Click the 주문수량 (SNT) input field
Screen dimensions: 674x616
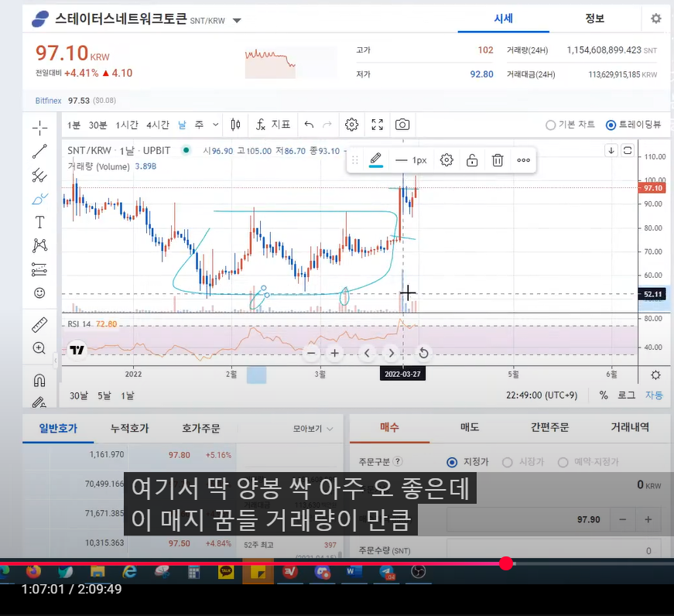[553, 549]
